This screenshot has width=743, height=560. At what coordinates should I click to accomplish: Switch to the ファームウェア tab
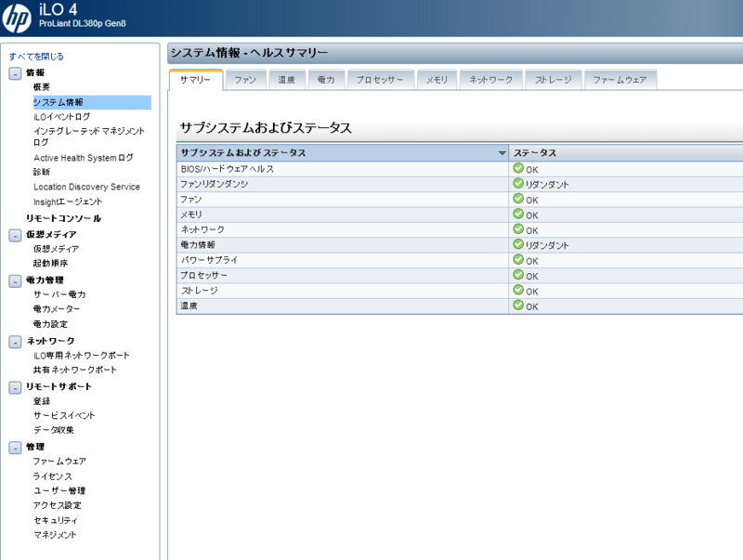[620, 80]
